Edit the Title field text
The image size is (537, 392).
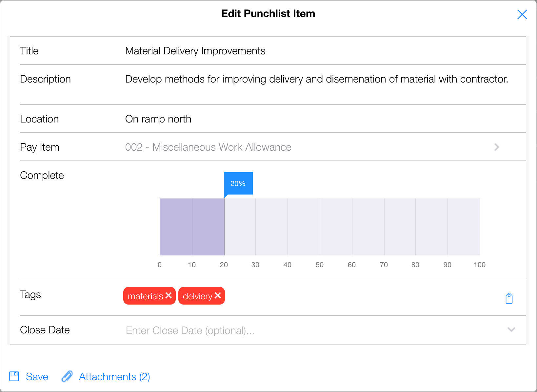pyautogui.click(x=195, y=51)
